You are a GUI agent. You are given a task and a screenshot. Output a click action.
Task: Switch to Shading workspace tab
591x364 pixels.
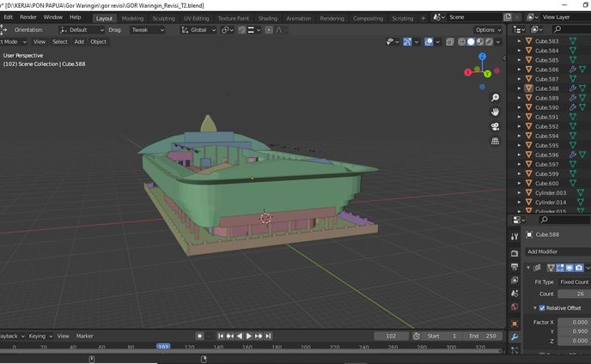click(x=268, y=18)
